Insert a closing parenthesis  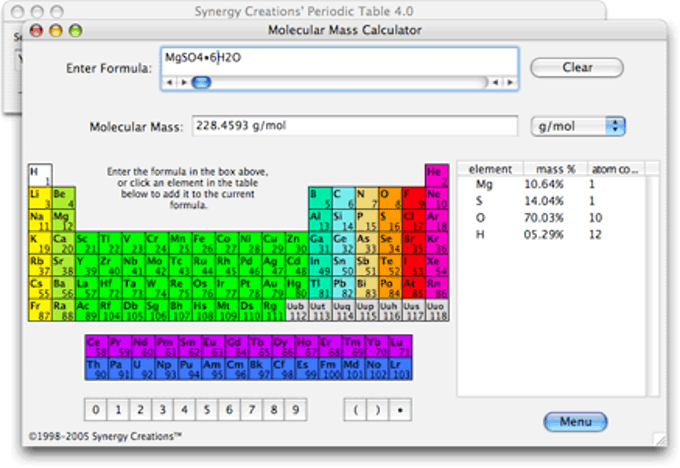(378, 409)
